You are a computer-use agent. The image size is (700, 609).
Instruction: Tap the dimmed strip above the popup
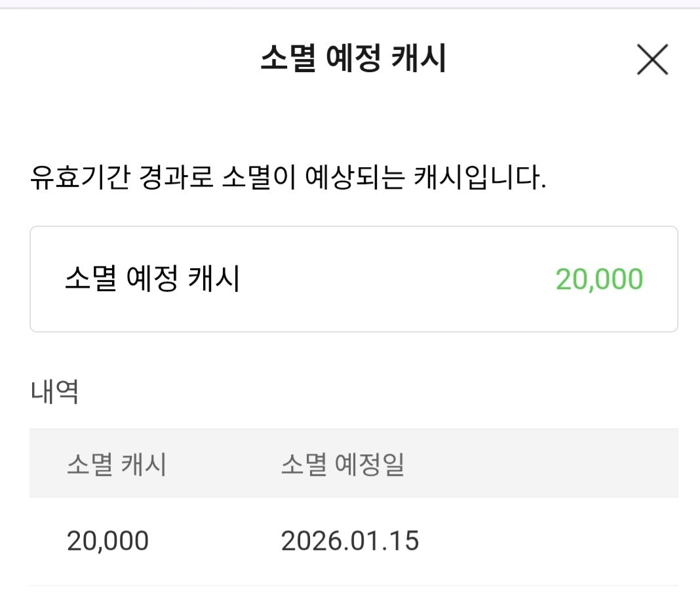(x=350, y=4)
